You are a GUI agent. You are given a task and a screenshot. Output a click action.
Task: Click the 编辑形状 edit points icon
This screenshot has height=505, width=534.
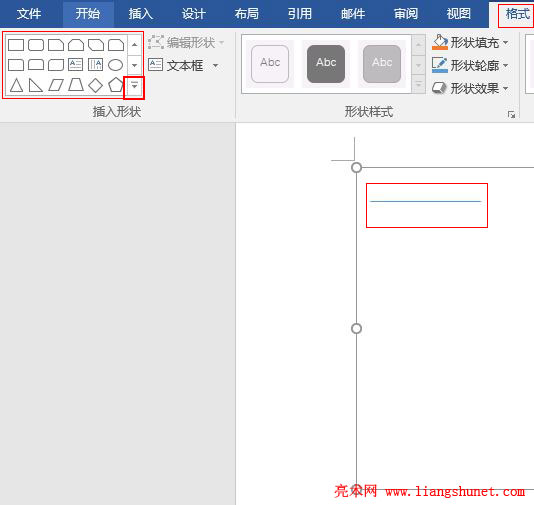pyautogui.click(x=156, y=42)
